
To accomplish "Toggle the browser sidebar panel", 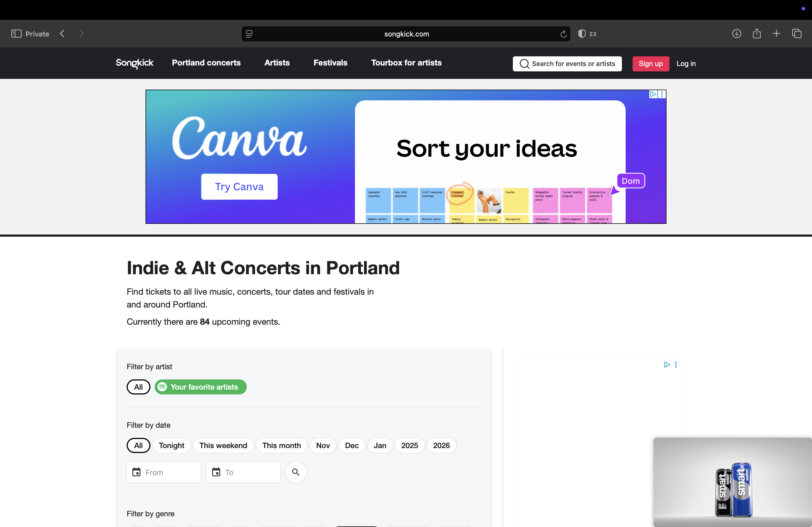I will tap(16, 34).
